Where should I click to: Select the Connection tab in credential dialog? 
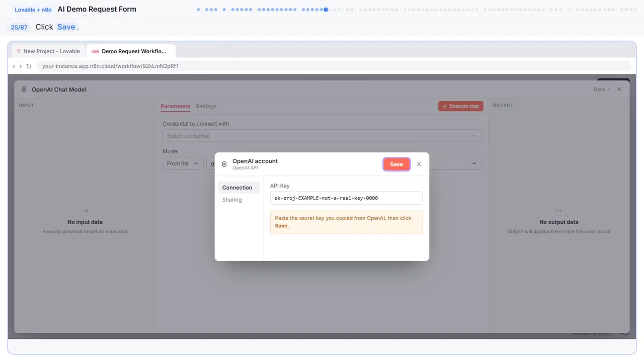(x=237, y=188)
